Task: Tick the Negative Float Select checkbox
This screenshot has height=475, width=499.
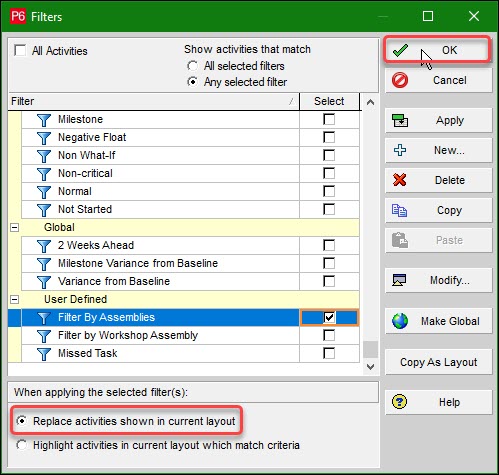Action: 329,137
